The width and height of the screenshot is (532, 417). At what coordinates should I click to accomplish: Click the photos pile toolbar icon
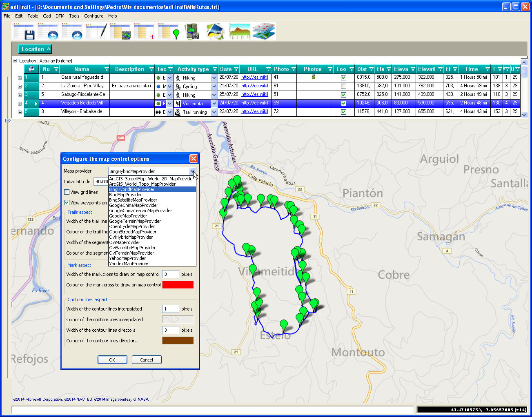point(216,31)
